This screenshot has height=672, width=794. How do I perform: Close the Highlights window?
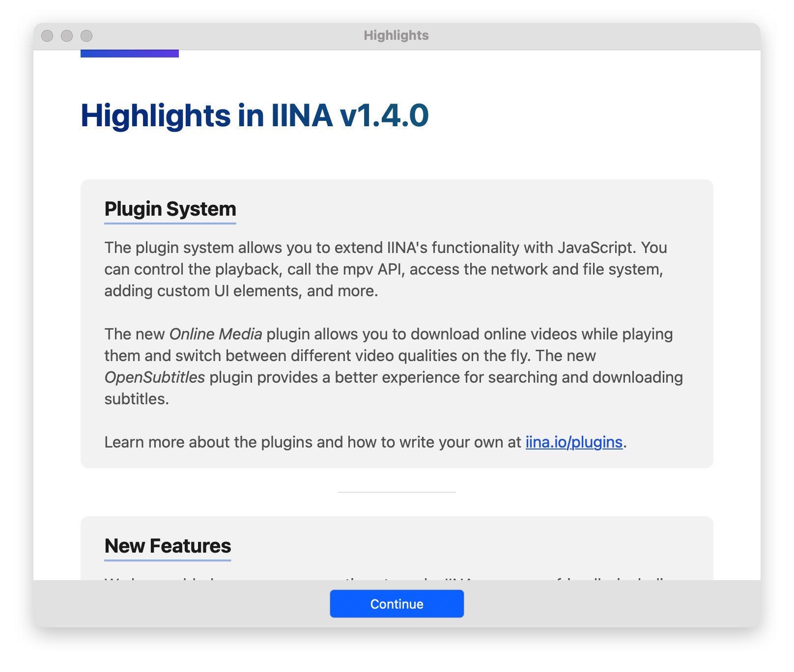47,36
